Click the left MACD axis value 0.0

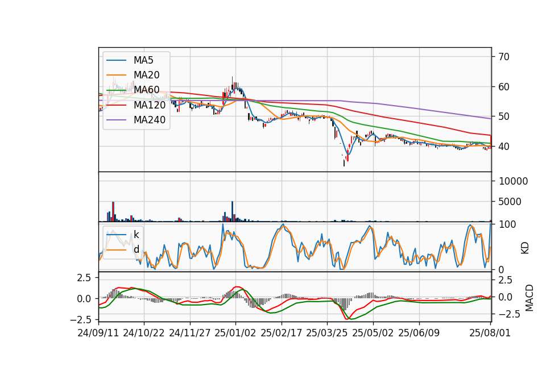pos(84,299)
